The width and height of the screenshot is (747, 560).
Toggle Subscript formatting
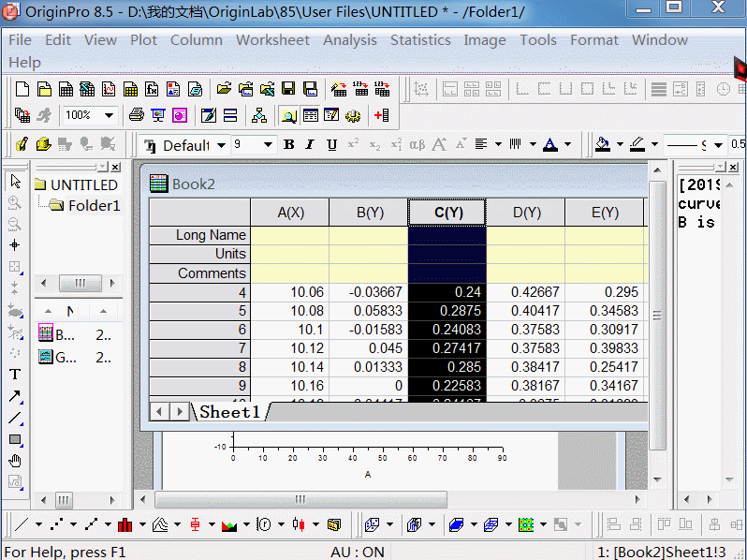375,144
